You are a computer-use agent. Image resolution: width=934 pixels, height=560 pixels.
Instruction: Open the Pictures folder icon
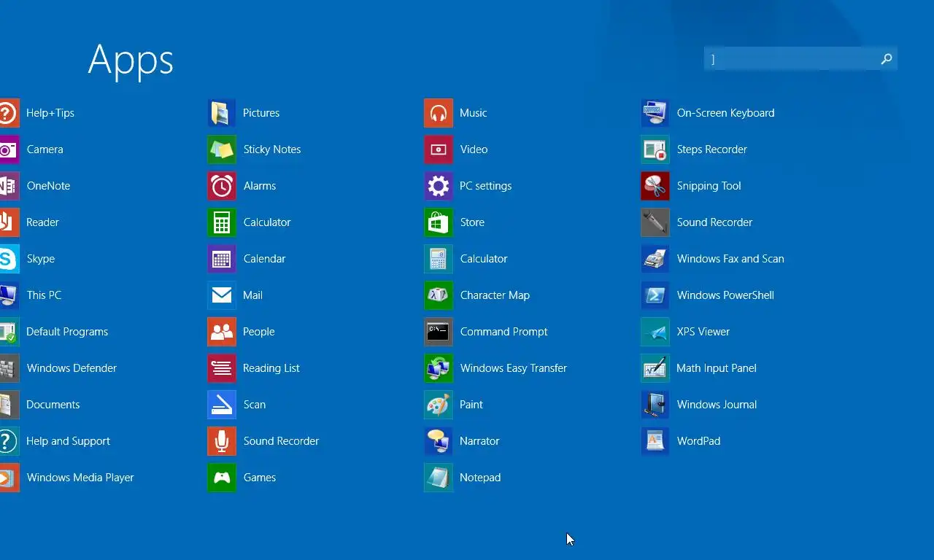point(222,113)
